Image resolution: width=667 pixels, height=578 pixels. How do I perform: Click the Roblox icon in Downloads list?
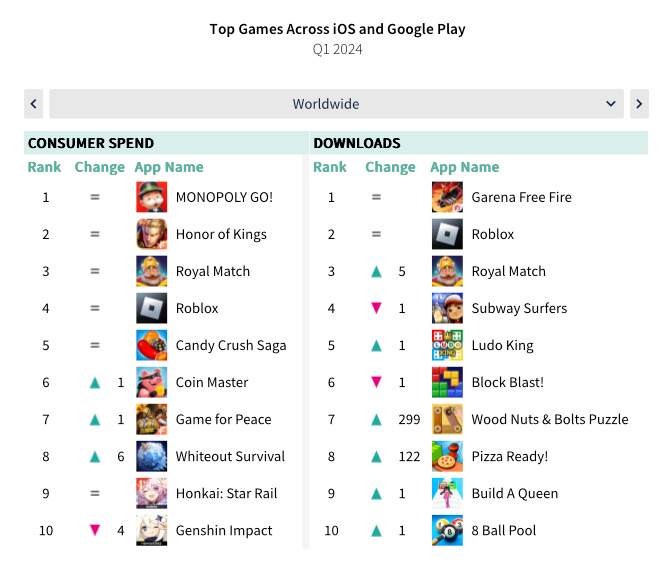pyautogui.click(x=447, y=234)
